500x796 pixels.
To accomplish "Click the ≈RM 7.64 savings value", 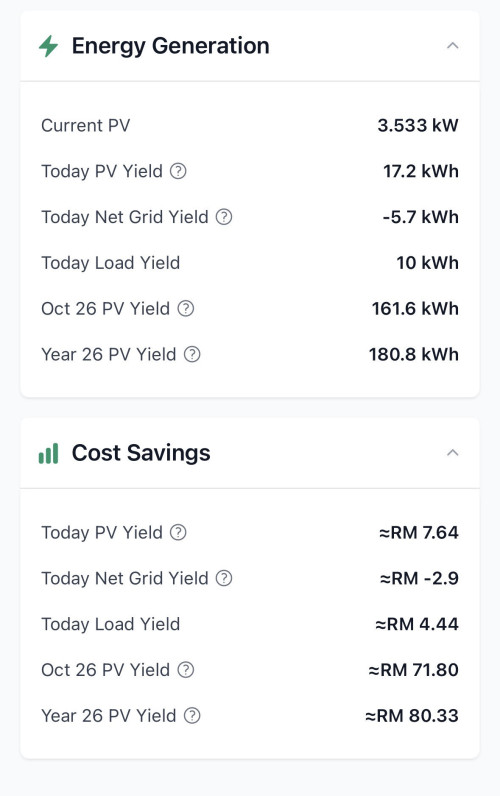I will click(419, 532).
